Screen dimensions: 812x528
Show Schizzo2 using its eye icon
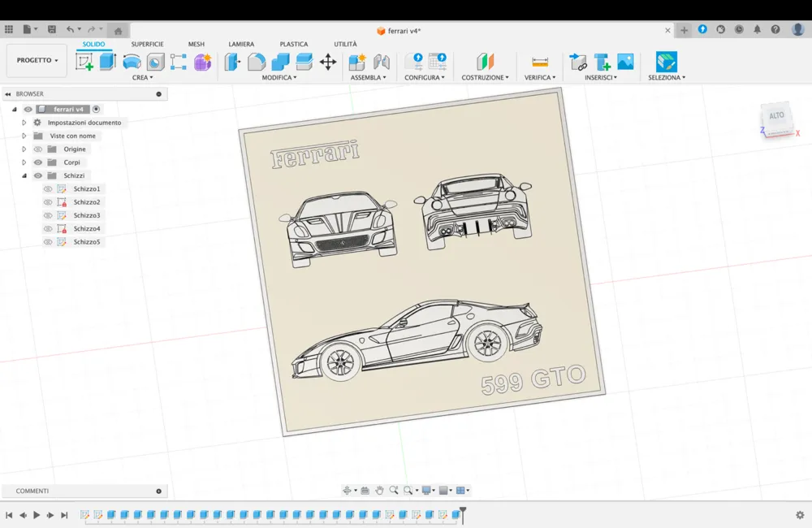[x=48, y=202]
